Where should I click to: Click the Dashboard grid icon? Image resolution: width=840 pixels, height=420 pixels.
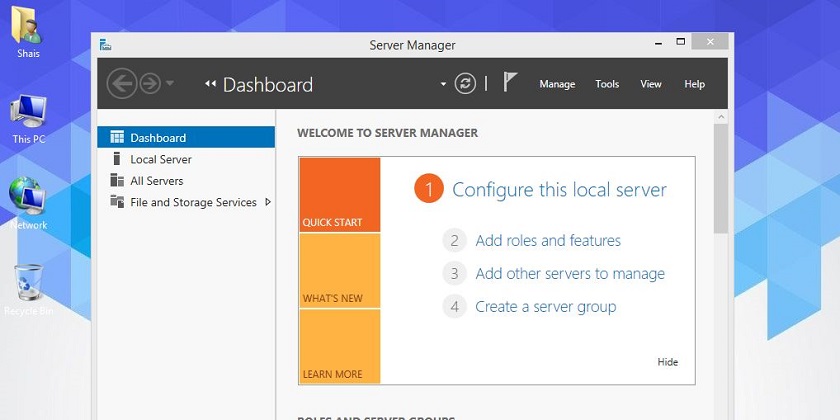pos(117,137)
